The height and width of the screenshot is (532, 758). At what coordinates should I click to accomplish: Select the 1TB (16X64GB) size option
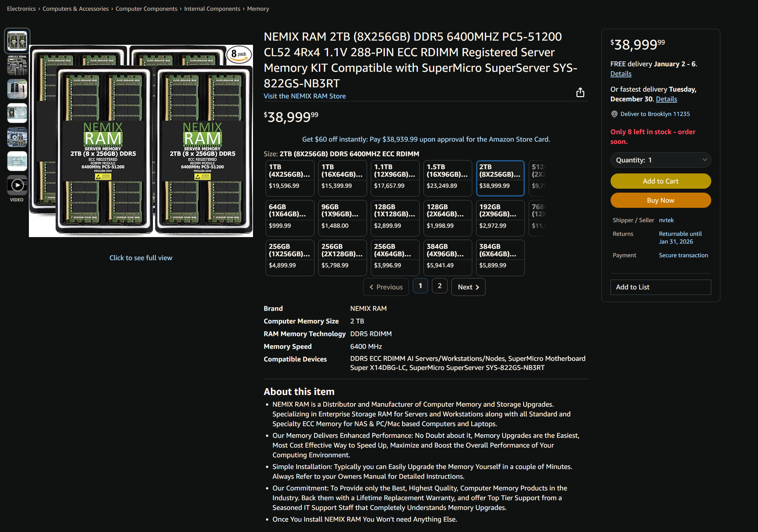pyautogui.click(x=342, y=178)
